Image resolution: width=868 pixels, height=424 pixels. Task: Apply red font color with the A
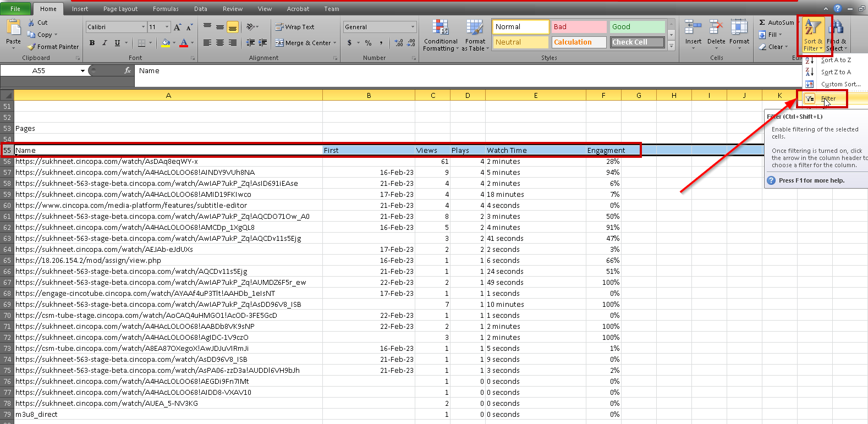pyautogui.click(x=184, y=42)
